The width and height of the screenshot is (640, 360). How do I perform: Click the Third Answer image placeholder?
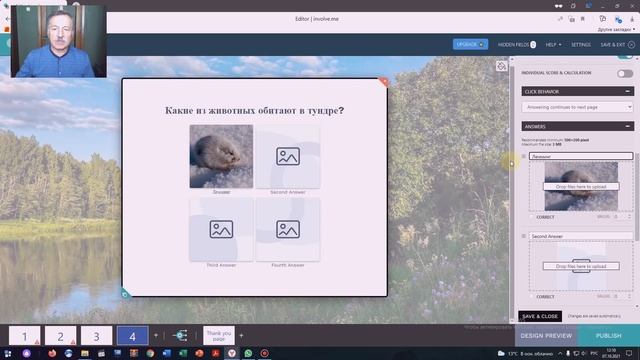click(x=221, y=230)
